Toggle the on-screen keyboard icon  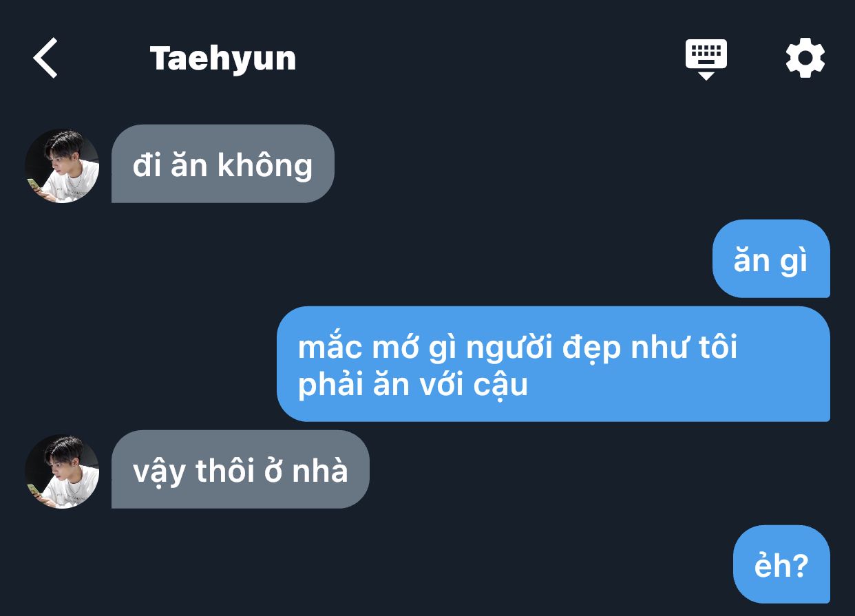pos(706,59)
